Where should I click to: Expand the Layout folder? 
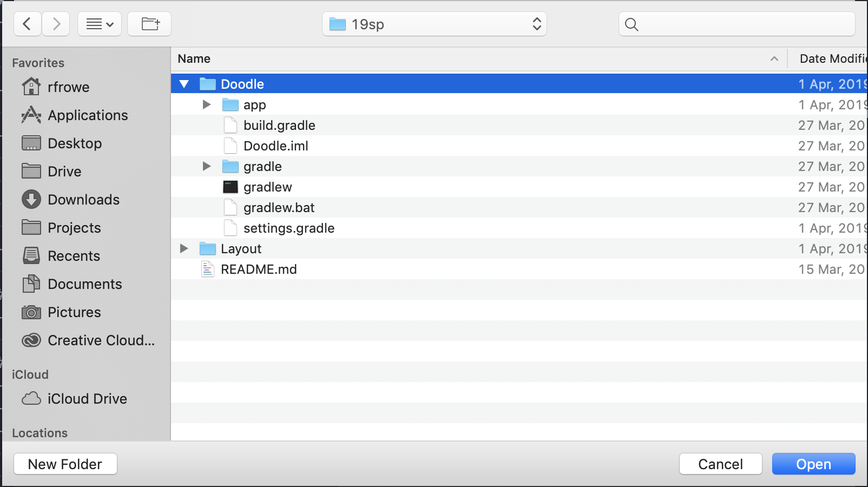184,248
